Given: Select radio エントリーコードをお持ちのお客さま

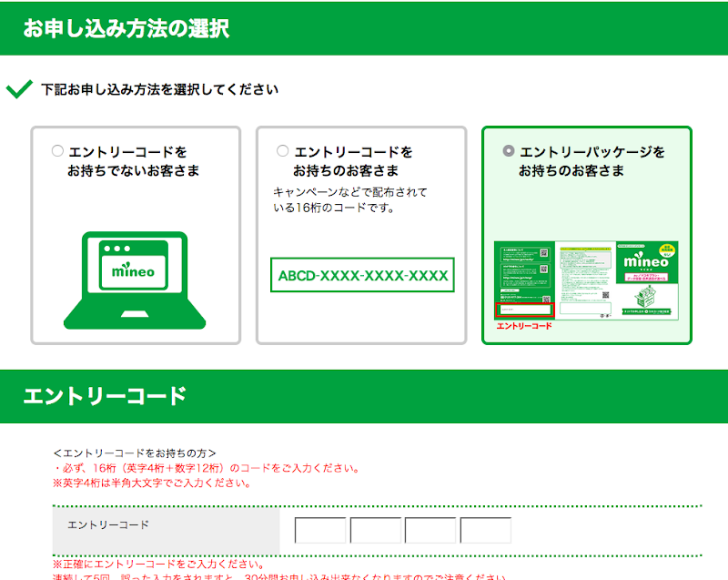Looking at the screenshot, I should coord(283,151).
